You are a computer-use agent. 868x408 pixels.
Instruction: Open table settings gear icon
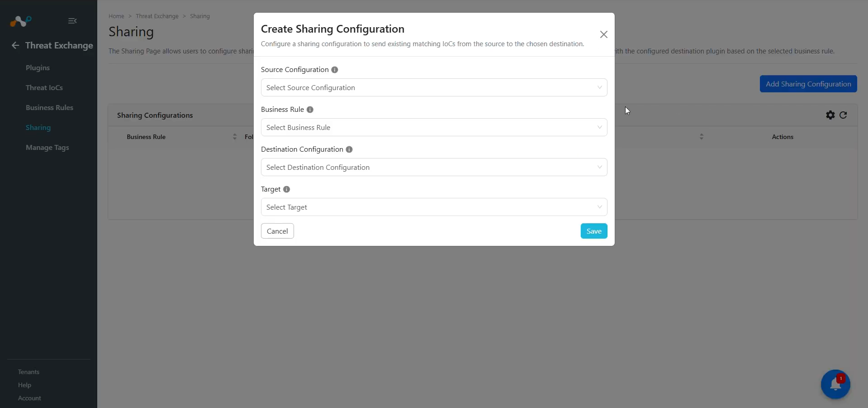coord(830,115)
